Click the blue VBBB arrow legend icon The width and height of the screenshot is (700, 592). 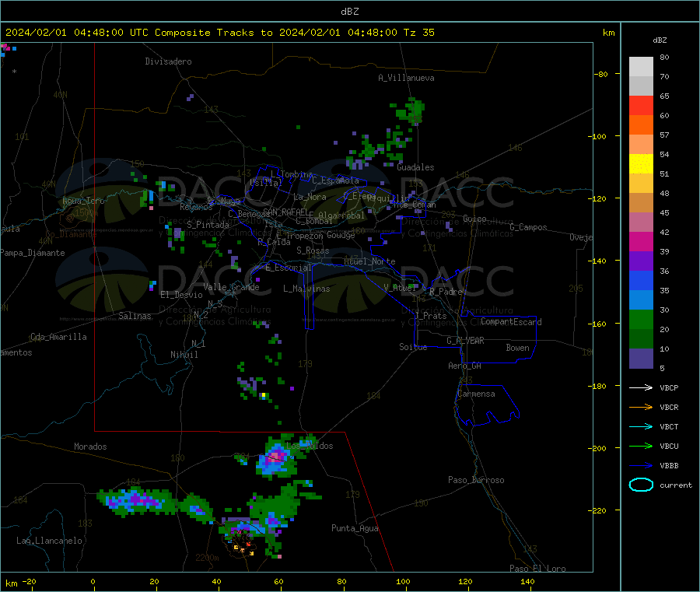click(641, 465)
